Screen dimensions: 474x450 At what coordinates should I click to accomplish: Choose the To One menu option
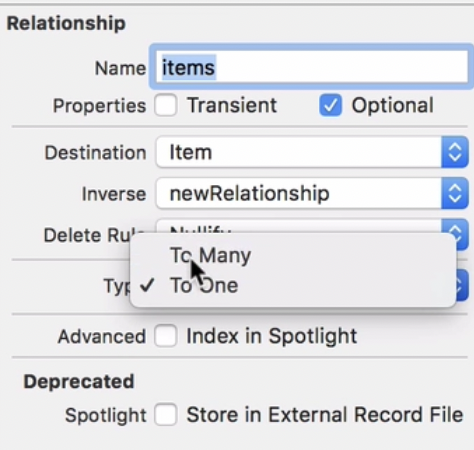coord(293,285)
